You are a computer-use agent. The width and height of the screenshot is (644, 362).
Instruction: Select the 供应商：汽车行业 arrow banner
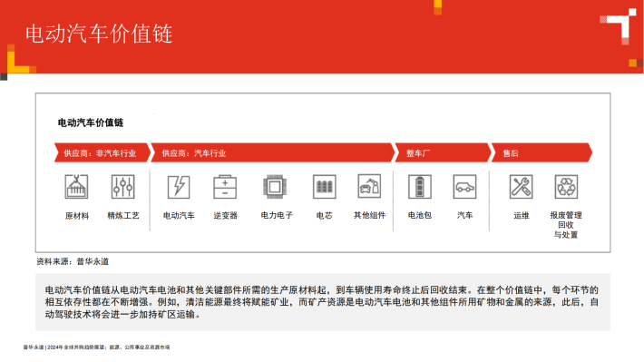pyautogui.click(x=273, y=152)
